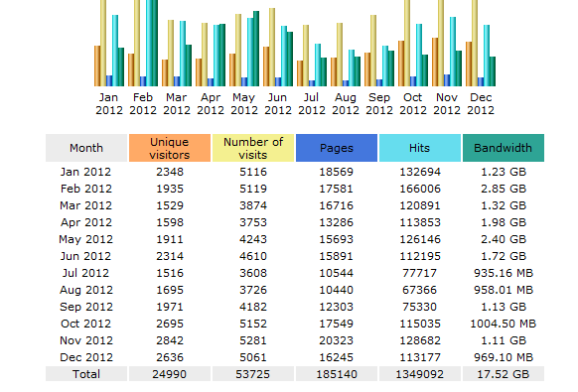Select the cyan Hits column header
Viewport: 578px width, 392px height.
420,148
